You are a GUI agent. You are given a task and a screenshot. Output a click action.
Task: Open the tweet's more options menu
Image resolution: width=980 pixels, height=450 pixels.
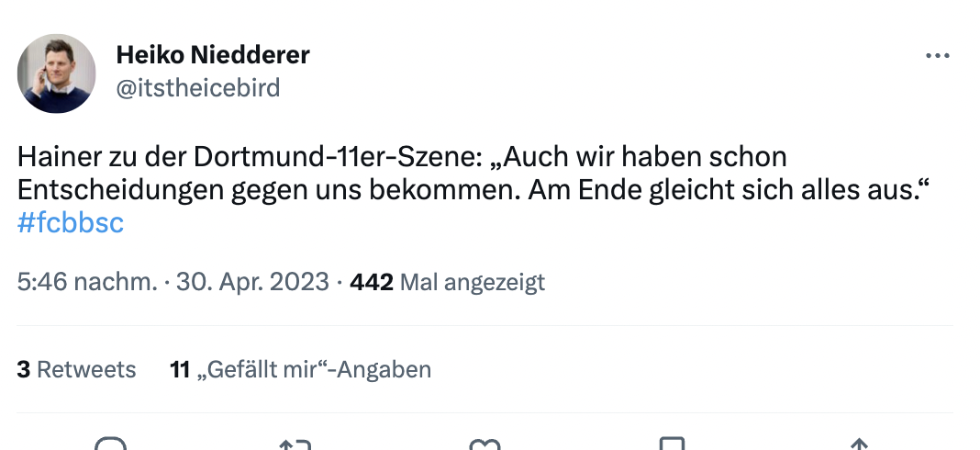coord(937,56)
